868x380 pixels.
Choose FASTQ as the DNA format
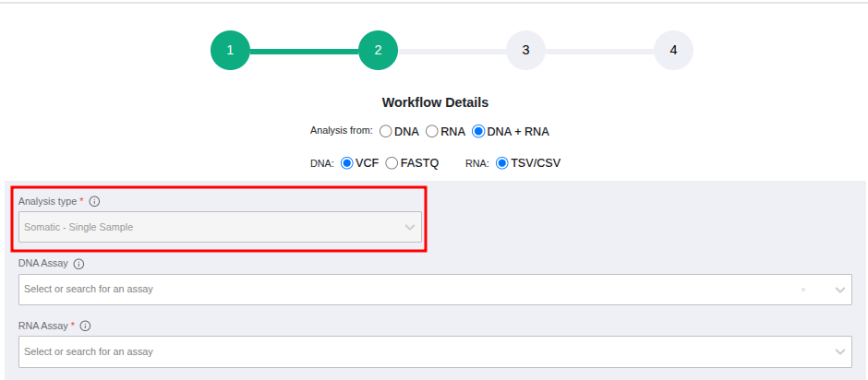pos(392,163)
